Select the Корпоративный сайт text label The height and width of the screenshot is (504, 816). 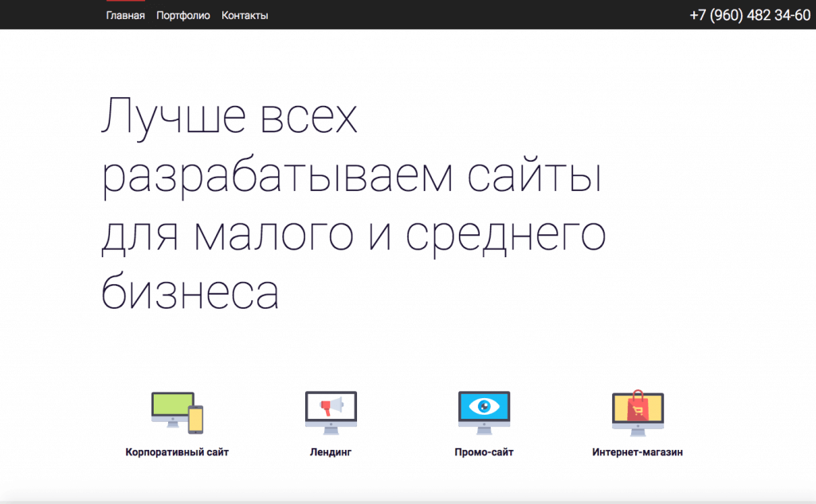177,452
